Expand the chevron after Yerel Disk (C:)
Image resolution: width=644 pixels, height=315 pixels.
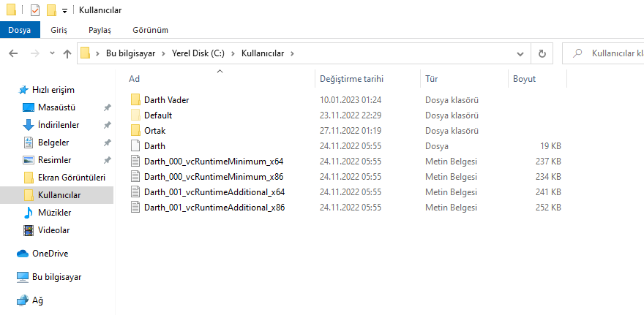pyautogui.click(x=234, y=53)
